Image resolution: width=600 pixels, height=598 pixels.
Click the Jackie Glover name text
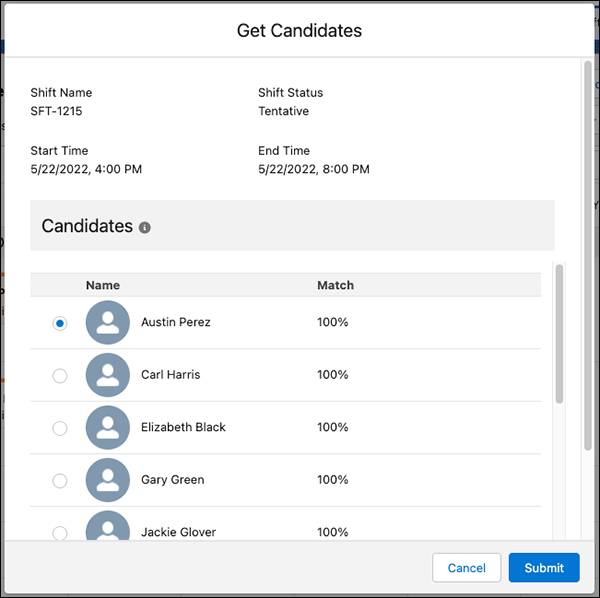click(179, 532)
